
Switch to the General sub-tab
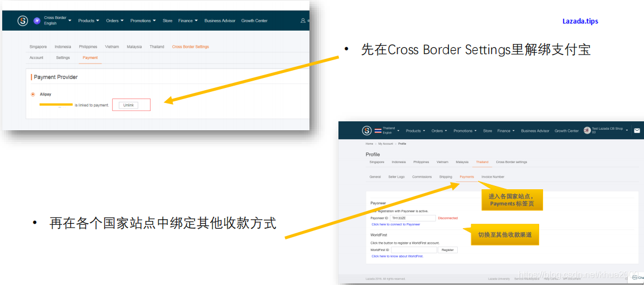click(x=375, y=177)
